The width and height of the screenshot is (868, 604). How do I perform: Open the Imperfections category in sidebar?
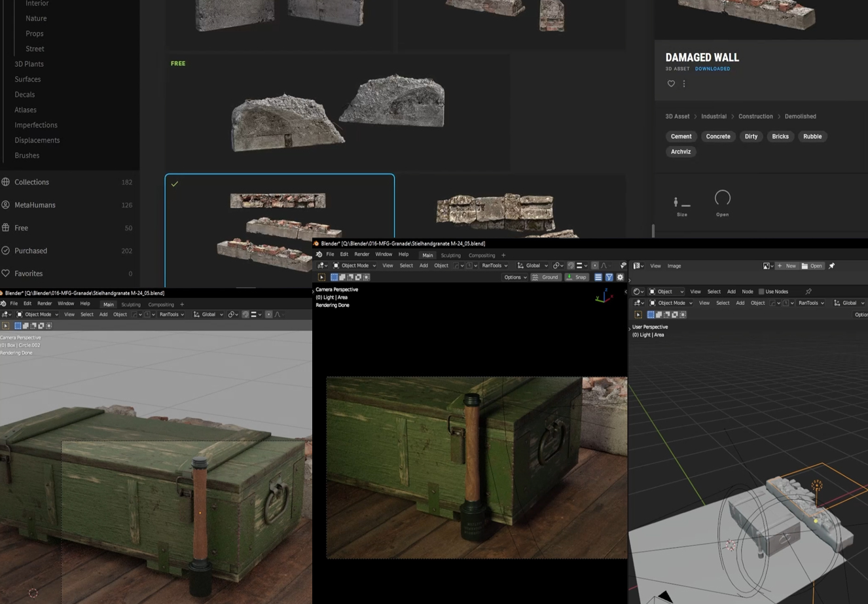point(36,125)
